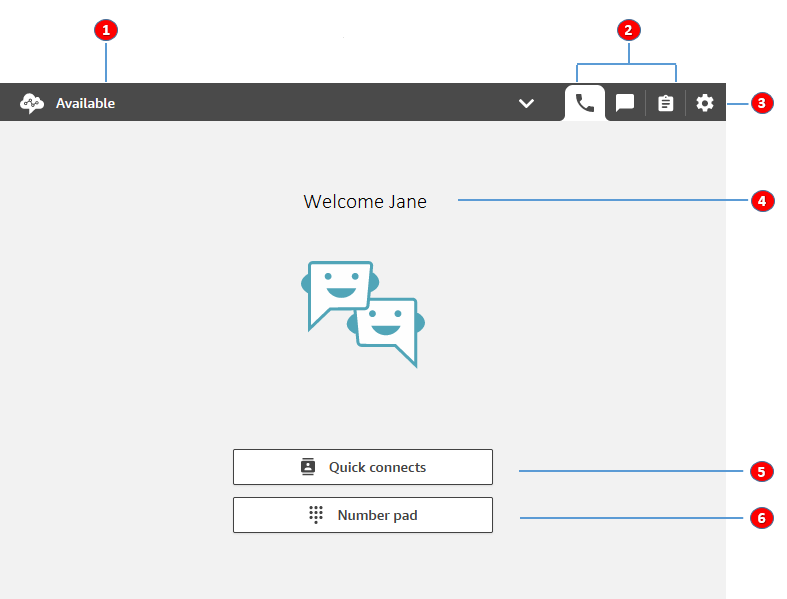Viewport: 787px width, 599px height.
Task: Click the Available status label
Action: (x=85, y=103)
